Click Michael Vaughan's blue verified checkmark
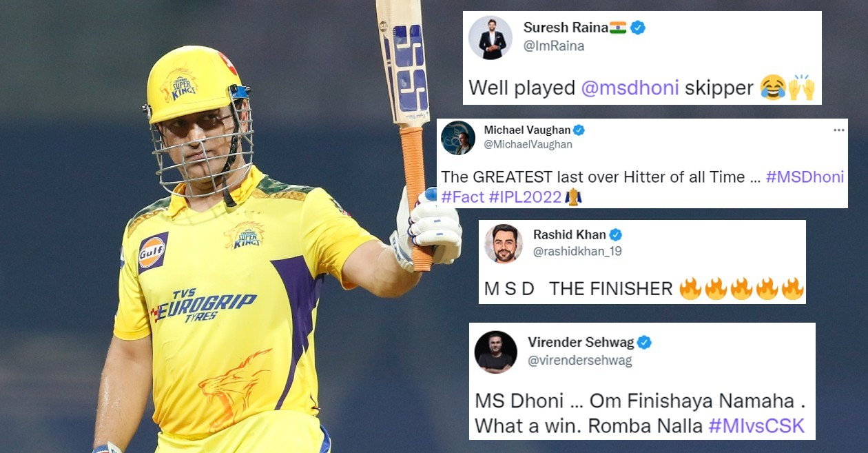The image size is (868, 453). pyautogui.click(x=579, y=130)
